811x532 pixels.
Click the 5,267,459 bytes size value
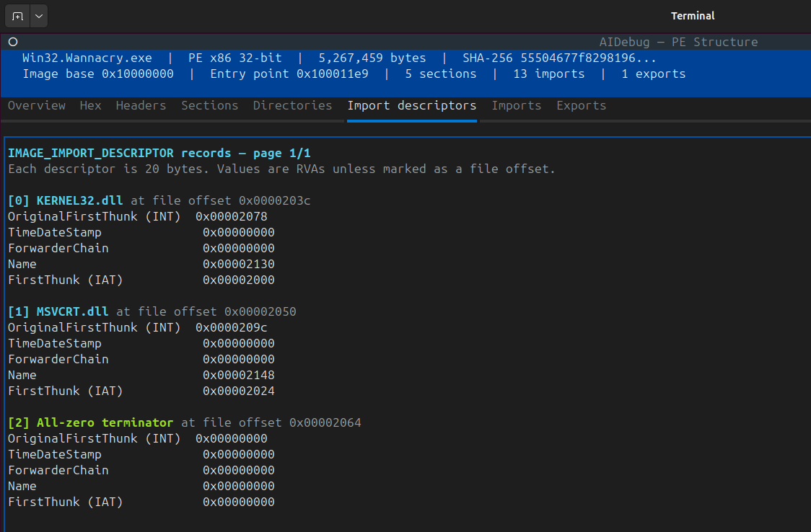click(x=372, y=58)
